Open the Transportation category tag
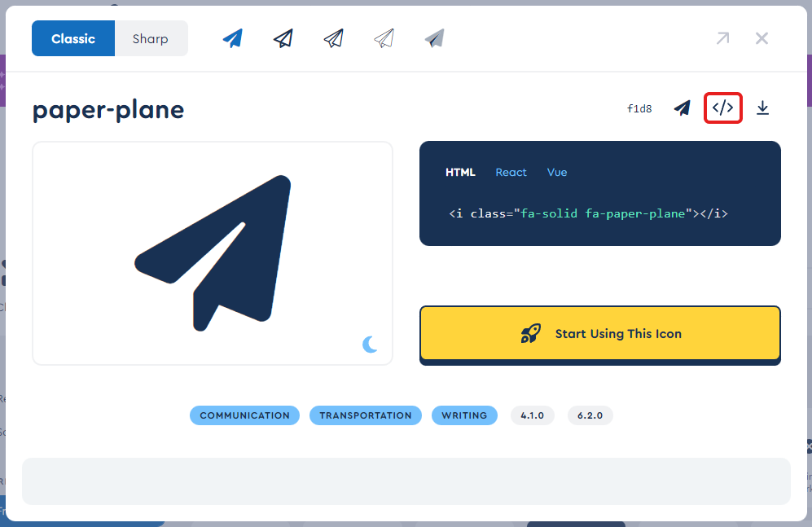 tap(366, 415)
